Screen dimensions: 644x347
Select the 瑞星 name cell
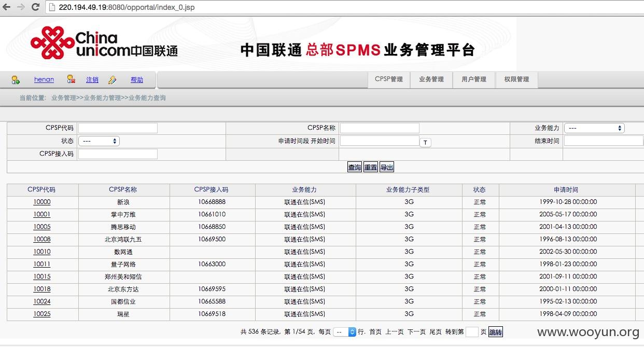pos(123,314)
